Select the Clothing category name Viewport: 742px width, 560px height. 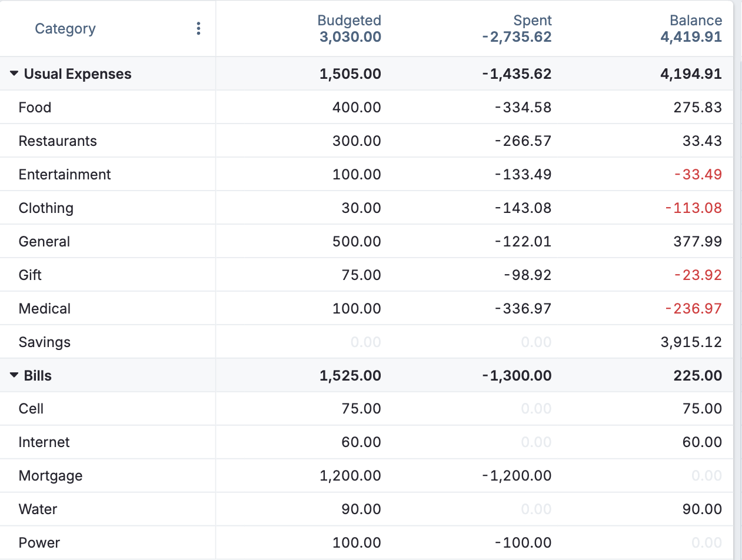46,208
